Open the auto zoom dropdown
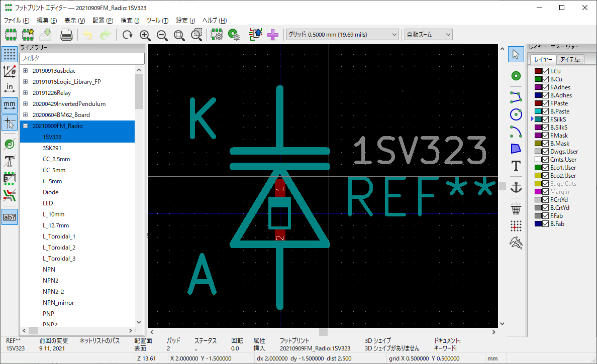This screenshot has width=597, height=364. [428, 35]
